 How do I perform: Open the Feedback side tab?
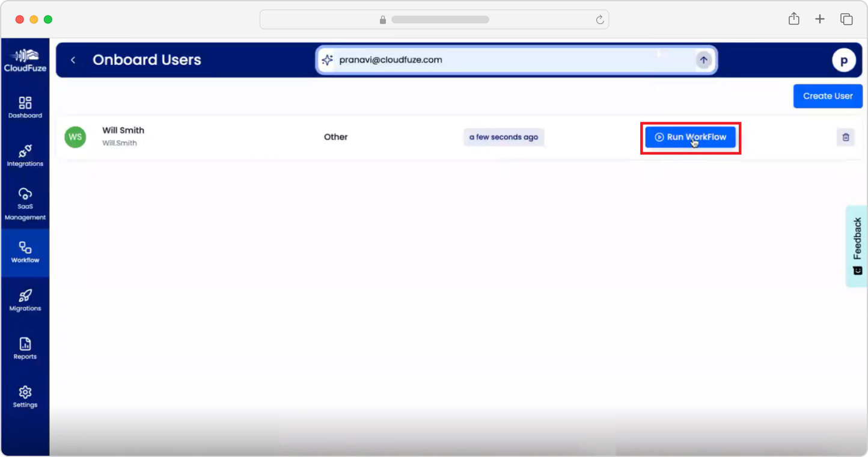[x=857, y=246]
